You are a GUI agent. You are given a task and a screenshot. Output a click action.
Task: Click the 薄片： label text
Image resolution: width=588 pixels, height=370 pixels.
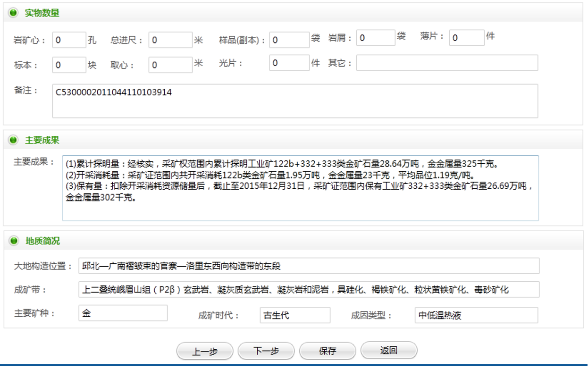pos(433,36)
